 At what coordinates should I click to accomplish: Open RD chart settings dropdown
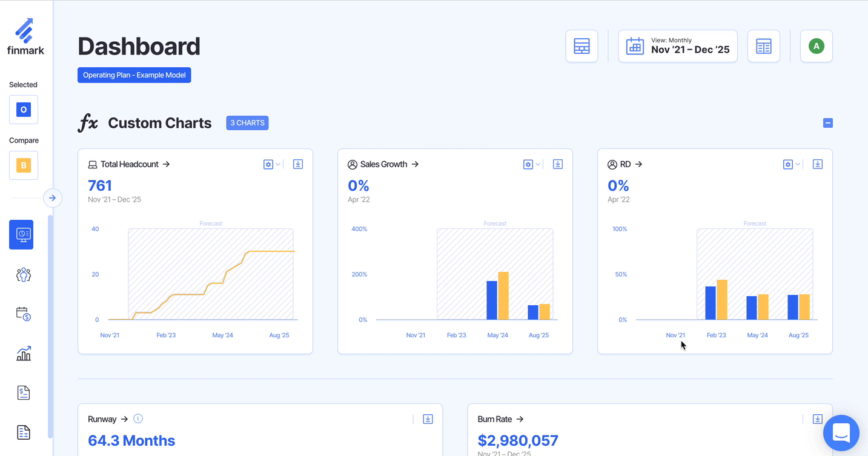[791, 164]
